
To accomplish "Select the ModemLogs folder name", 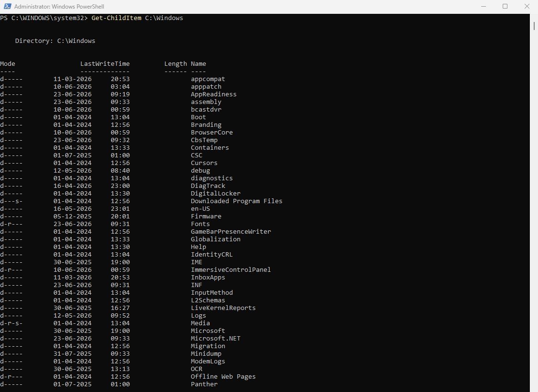I will click(208, 361).
